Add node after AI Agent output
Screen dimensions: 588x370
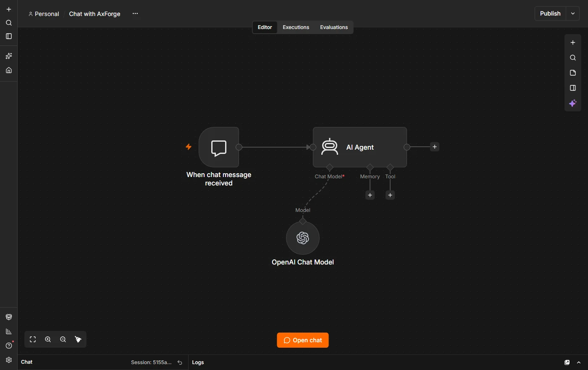(435, 147)
